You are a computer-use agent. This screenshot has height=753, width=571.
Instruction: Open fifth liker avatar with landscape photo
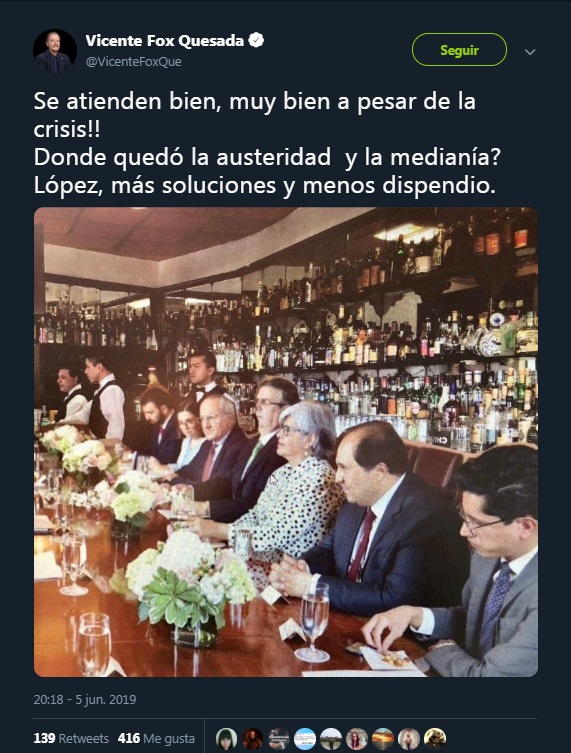(x=330, y=739)
